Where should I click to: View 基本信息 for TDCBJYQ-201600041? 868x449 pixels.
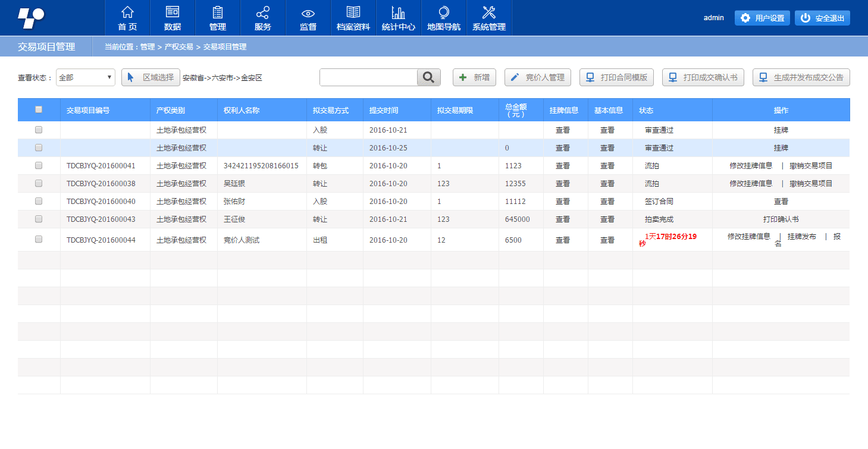[607, 166]
